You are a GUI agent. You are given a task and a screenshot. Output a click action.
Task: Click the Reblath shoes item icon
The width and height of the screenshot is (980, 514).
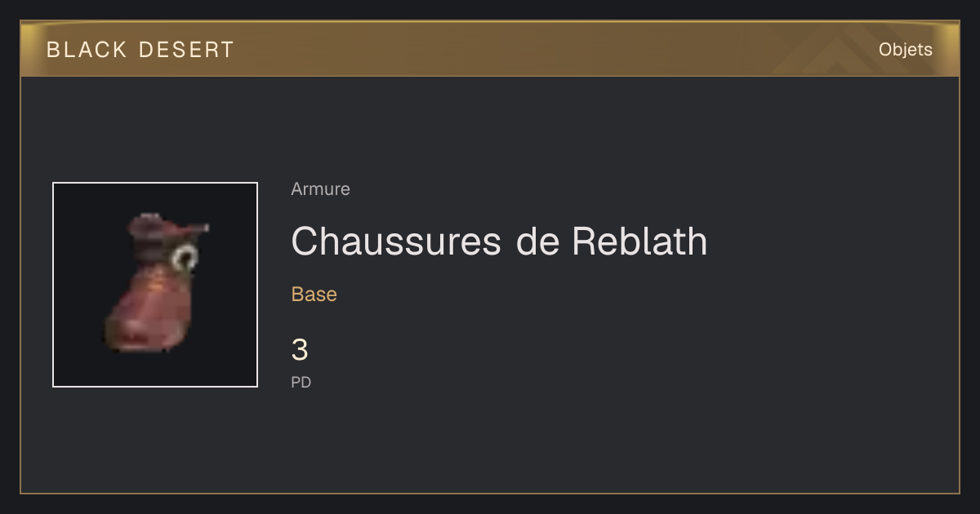(155, 285)
